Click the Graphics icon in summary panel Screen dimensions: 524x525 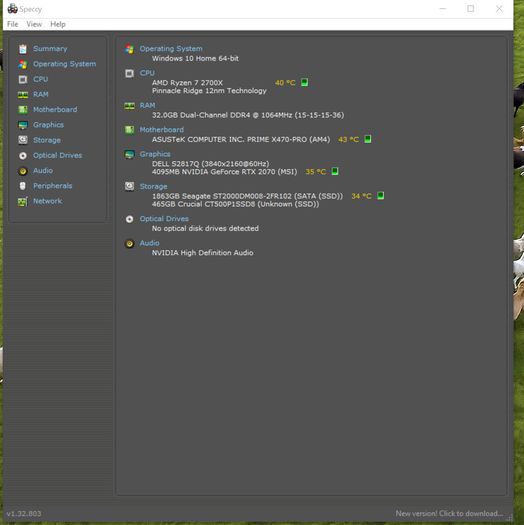pyautogui.click(x=130, y=154)
